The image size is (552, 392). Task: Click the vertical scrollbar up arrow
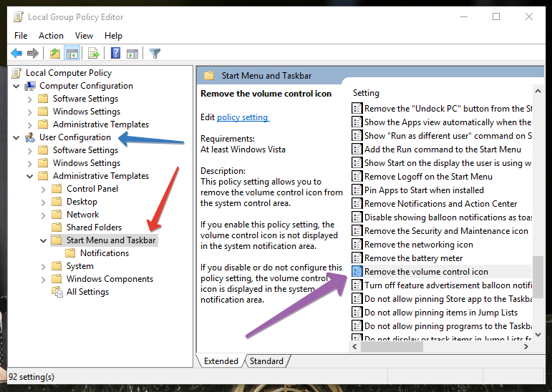538,91
